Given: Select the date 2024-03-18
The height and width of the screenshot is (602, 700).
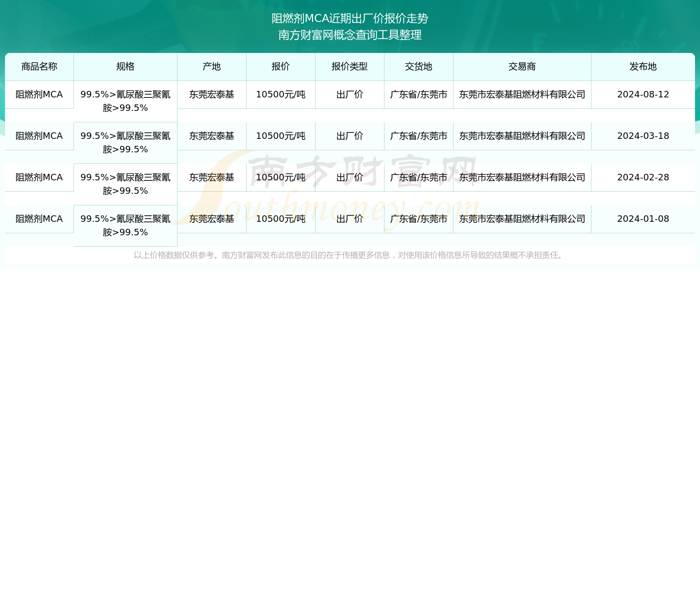Looking at the screenshot, I should 643,136.
